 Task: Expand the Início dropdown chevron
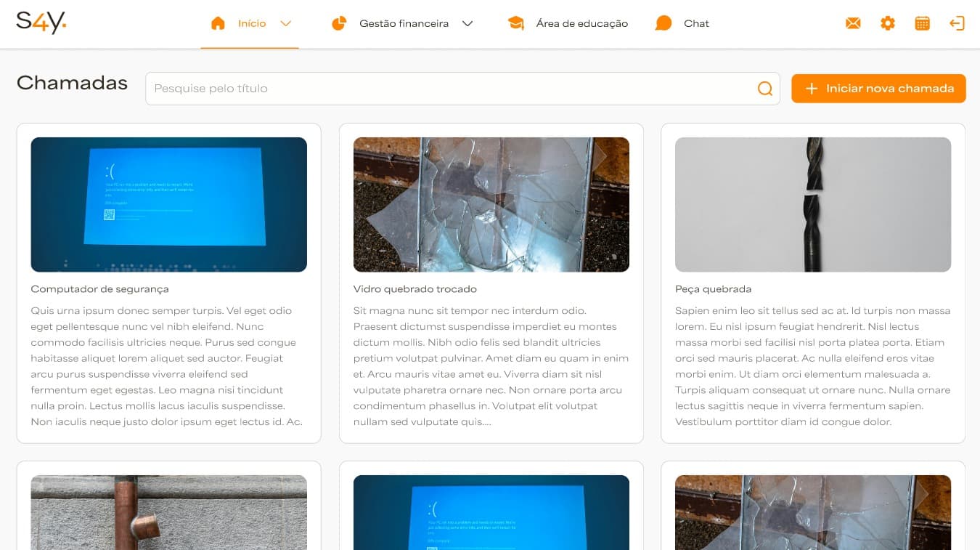tap(286, 23)
